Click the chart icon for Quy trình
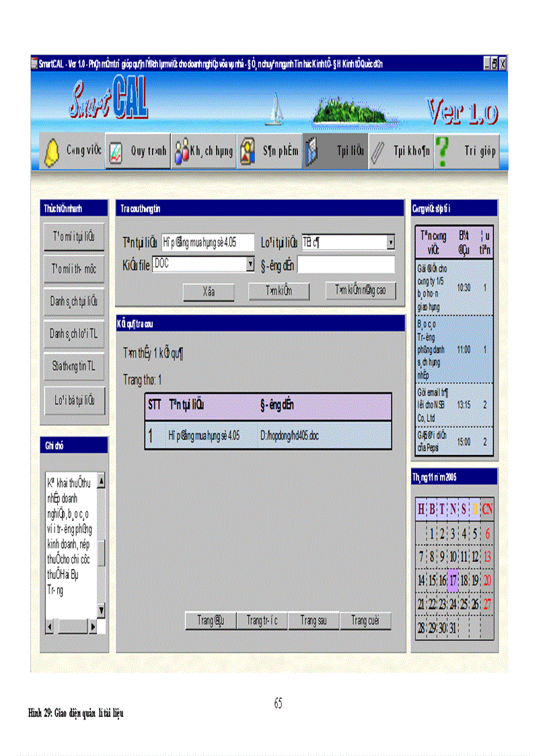549x756 pixels. coord(115,152)
